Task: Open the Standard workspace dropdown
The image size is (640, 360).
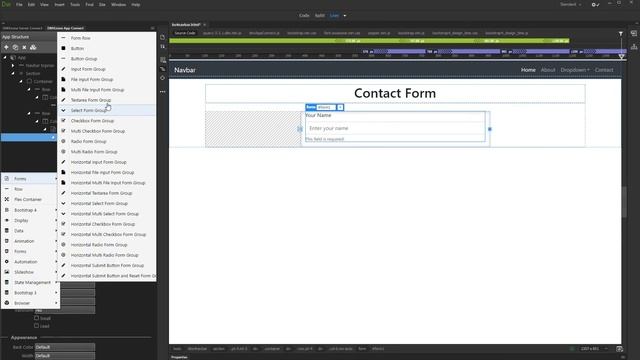Action: tap(571, 4)
